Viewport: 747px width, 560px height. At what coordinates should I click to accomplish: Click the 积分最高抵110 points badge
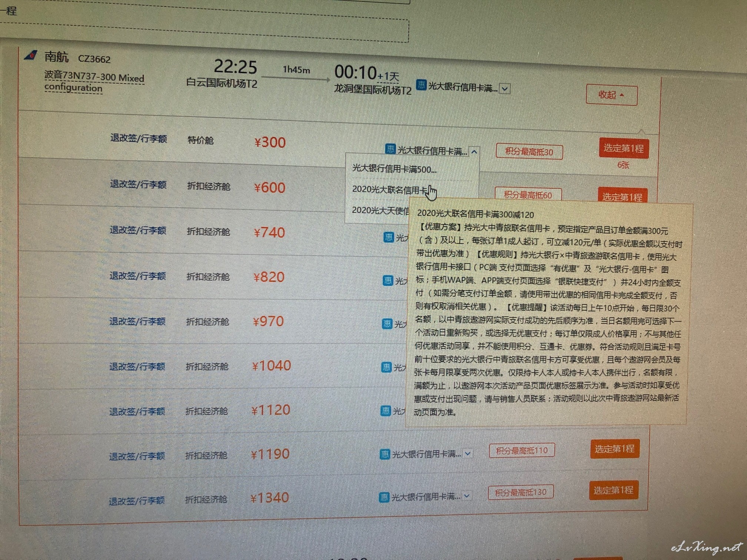tap(522, 450)
